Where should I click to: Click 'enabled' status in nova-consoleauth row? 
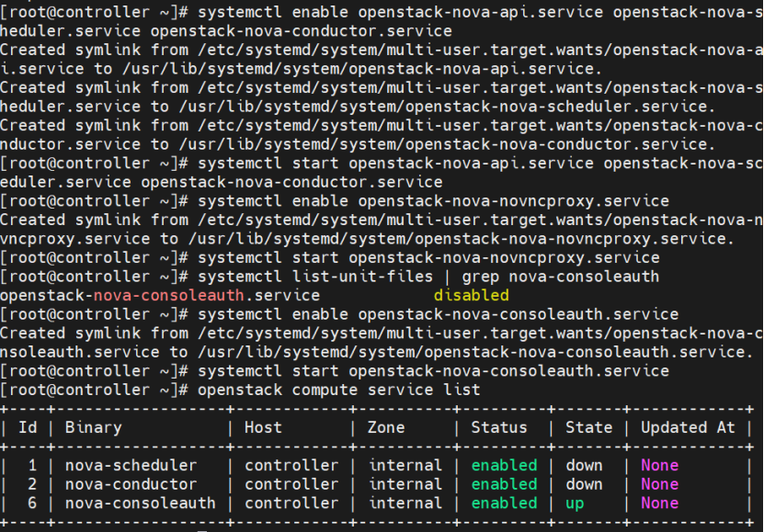click(x=504, y=503)
